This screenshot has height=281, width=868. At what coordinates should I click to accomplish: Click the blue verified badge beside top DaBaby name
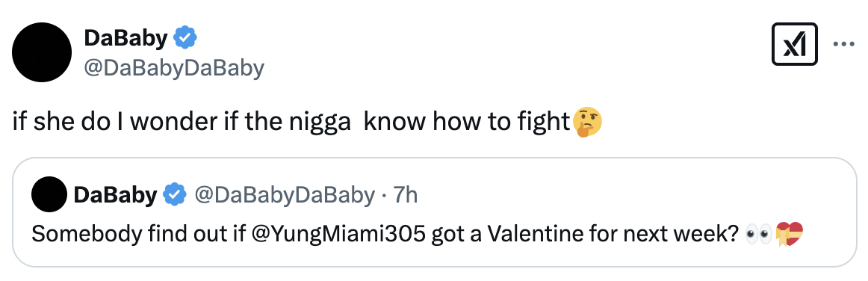[185, 38]
